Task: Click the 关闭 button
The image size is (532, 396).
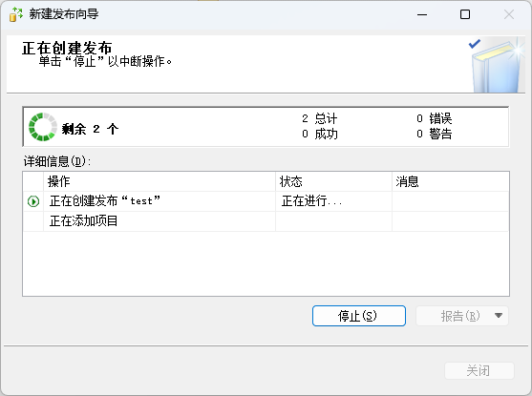Action: [479, 370]
